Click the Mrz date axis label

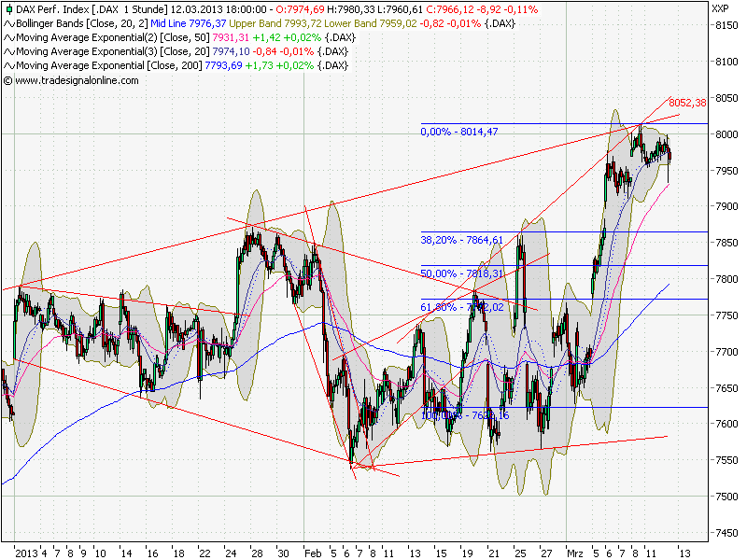point(575,553)
